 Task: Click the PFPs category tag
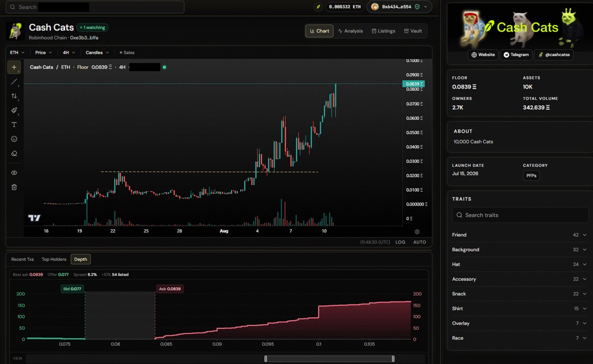point(531,175)
